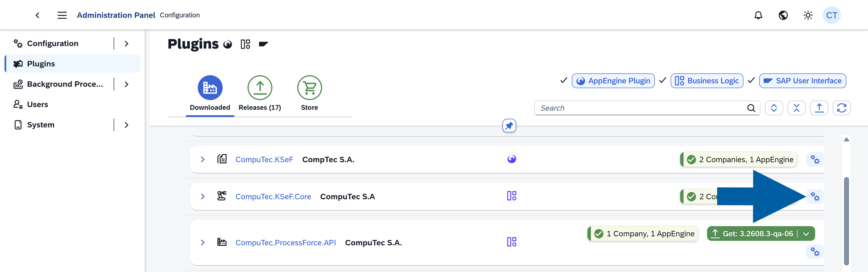Click the CompuTec S.A vendor of KSeF.Core
The width and height of the screenshot is (868, 272).
point(348,197)
